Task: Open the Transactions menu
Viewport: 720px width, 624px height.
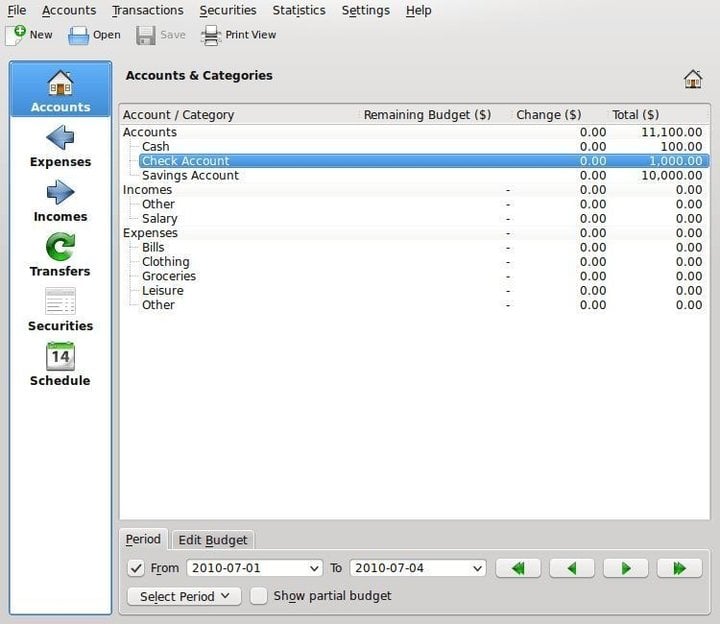Action: 147,10
